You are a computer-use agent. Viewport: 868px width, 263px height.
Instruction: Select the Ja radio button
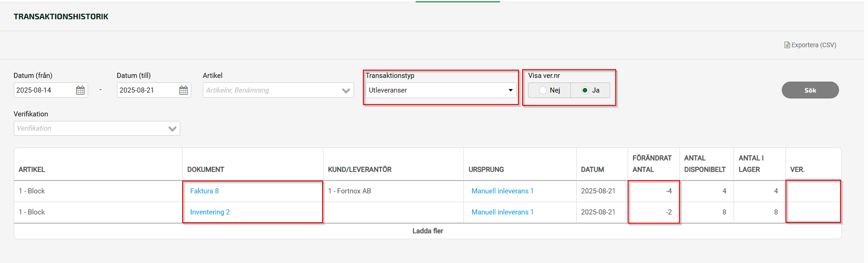click(x=585, y=90)
